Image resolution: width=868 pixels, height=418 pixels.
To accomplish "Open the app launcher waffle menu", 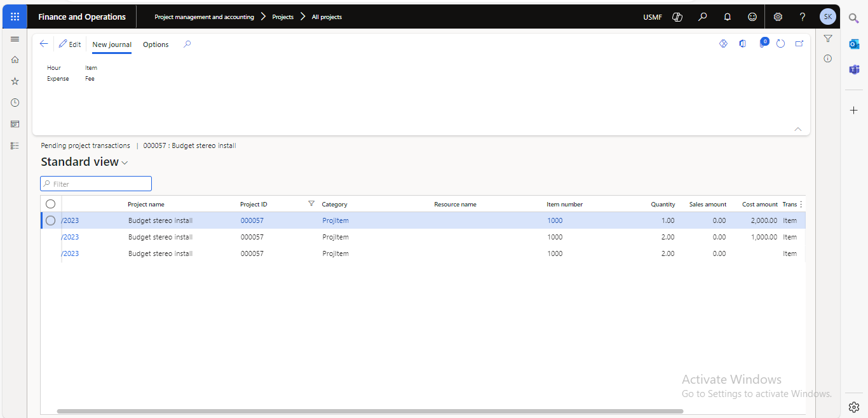I will click(15, 17).
